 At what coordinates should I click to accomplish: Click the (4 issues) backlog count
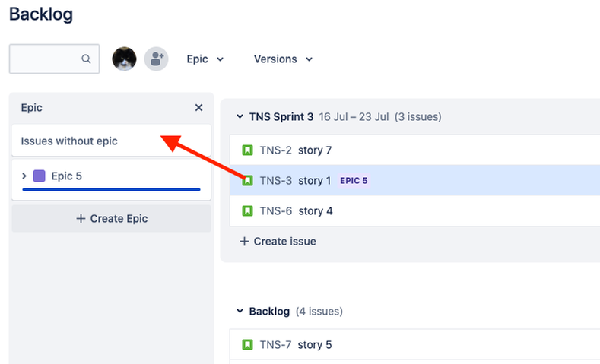tap(319, 312)
